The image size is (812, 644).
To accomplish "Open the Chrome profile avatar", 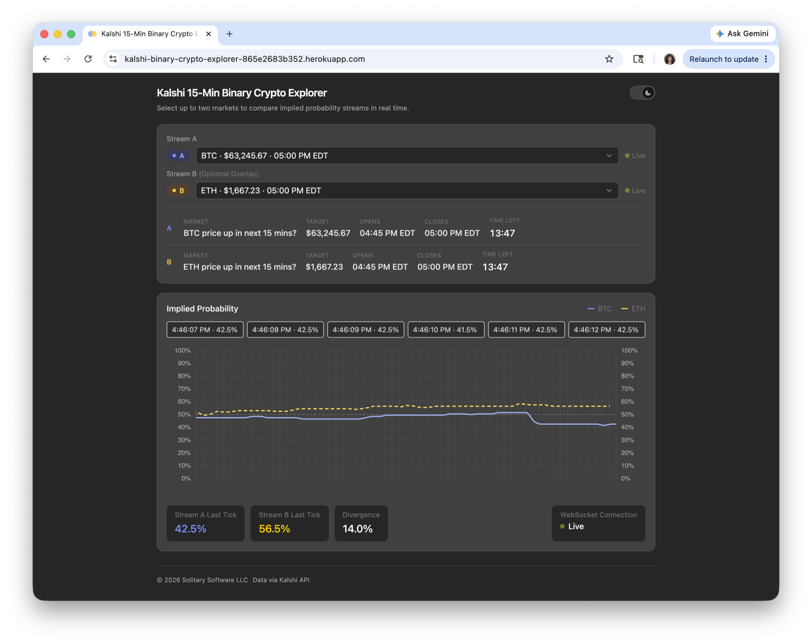I will 669,59.
